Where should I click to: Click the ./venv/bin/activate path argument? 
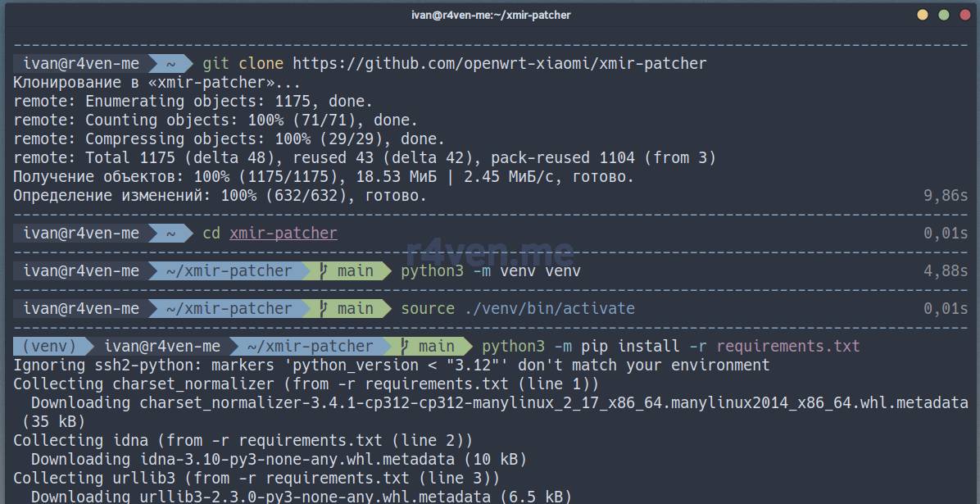click(x=549, y=309)
